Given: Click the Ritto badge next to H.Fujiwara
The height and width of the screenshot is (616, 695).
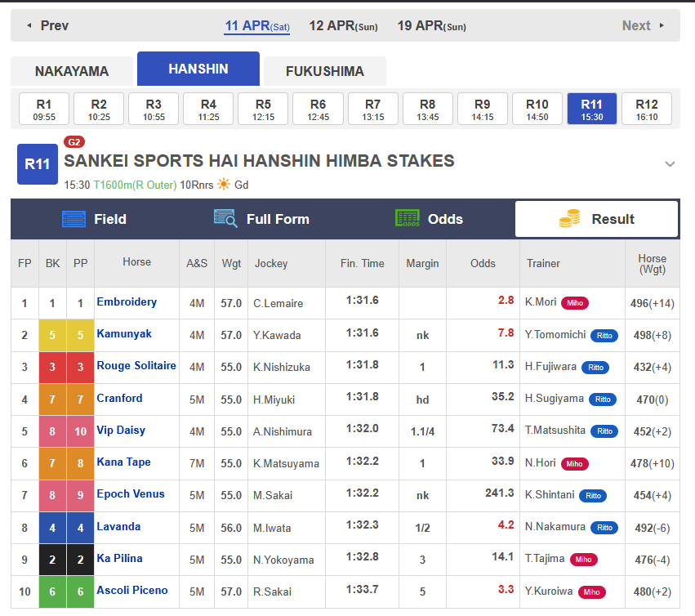Looking at the screenshot, I should (x=595, y=368).
